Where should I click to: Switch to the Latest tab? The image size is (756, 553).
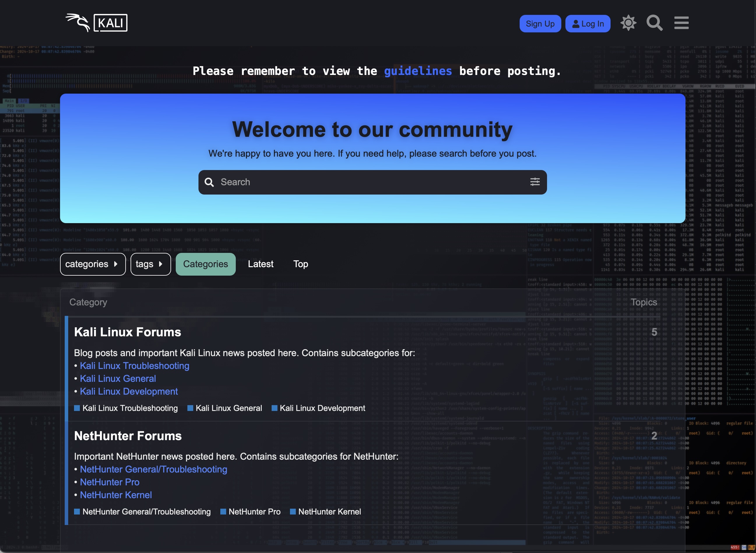(260, 264)
